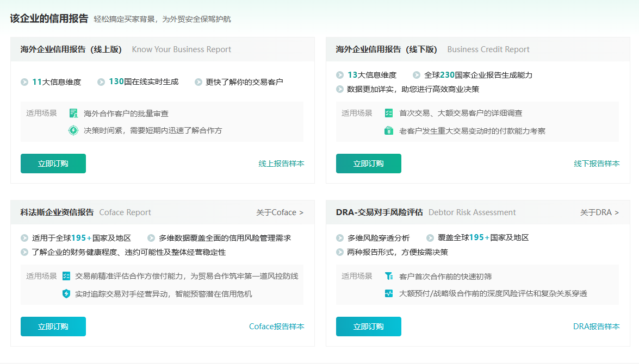The width and height of the screenshot is (639, 364).
Task: View the DRA报告样本 link
Action: coord(596,327)
